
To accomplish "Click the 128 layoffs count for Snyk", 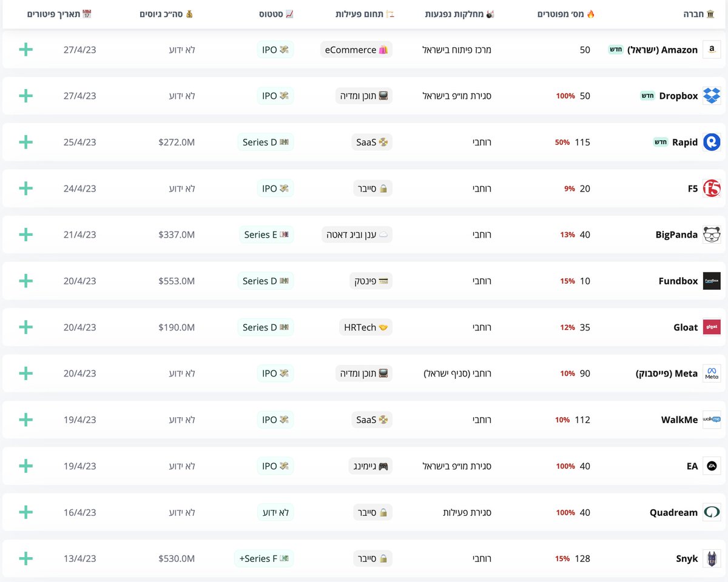I will click(582, 558).
